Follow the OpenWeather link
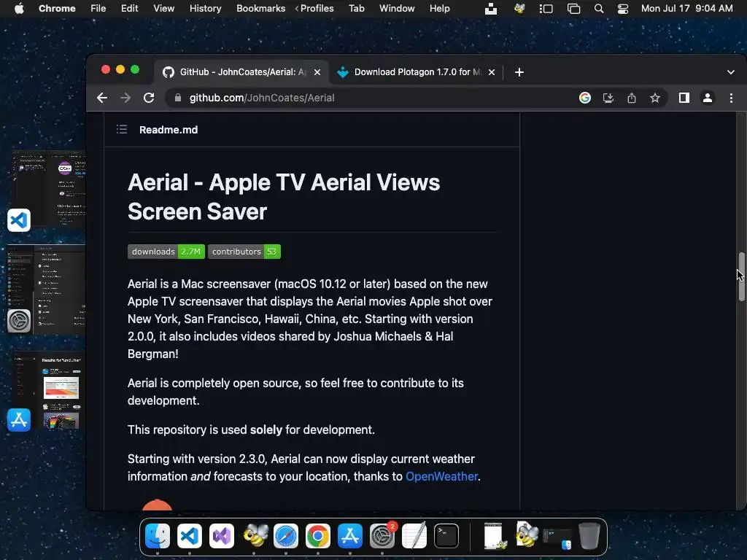This screenshot has width=747, height=560. [441, 476]
